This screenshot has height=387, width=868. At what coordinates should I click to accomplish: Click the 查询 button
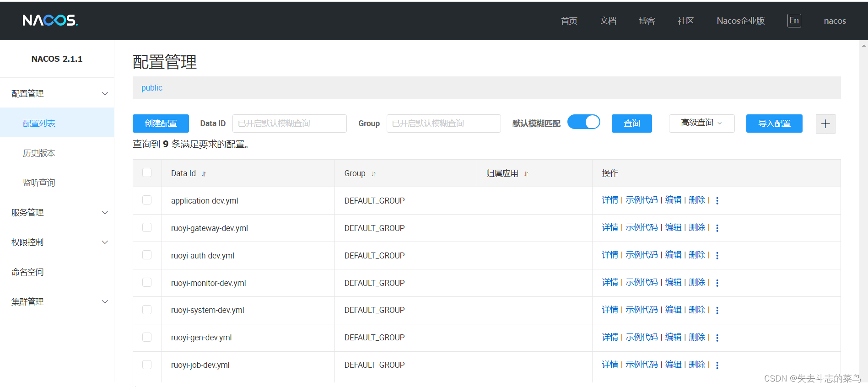point(631,124)
